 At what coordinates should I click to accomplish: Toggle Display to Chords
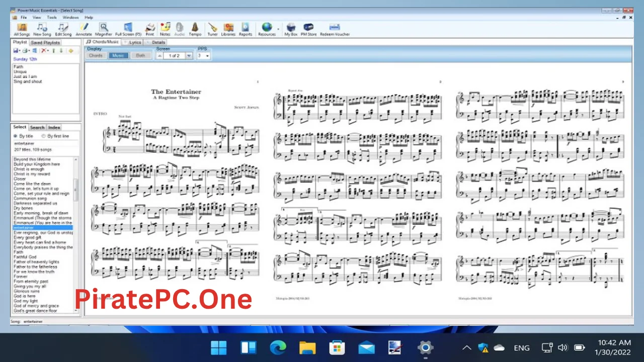96,56
